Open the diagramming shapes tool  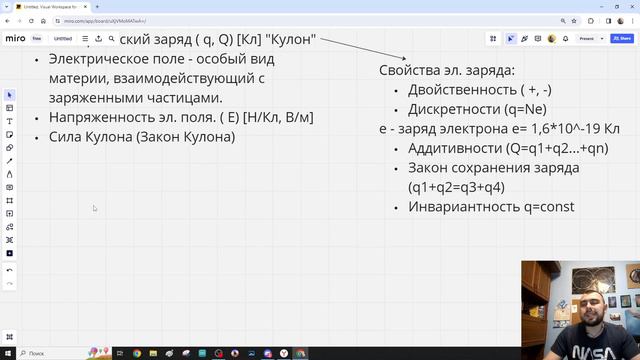(9, 227)
